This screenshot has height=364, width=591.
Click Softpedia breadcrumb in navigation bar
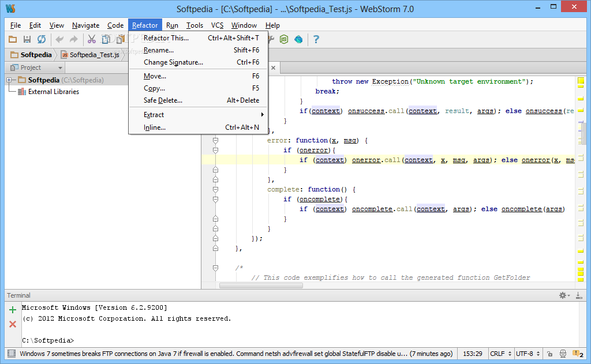(31, 55)
